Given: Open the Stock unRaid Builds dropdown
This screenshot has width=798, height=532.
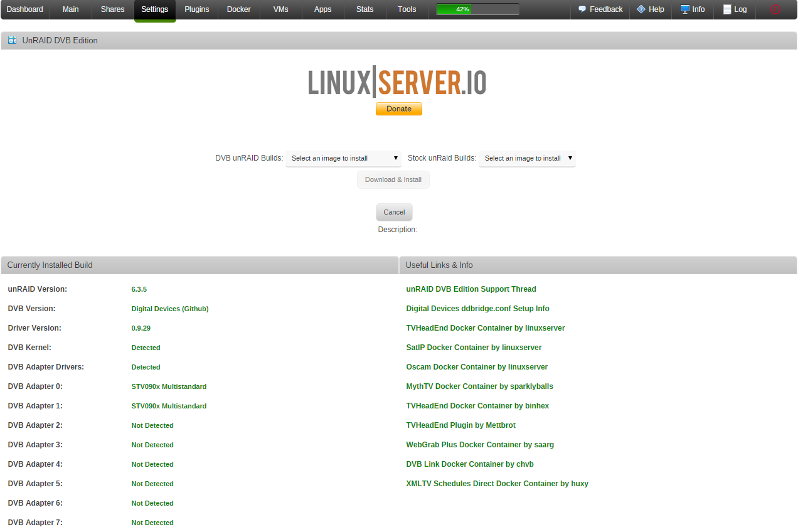Looking at the screenshot, I should point(527,158).
